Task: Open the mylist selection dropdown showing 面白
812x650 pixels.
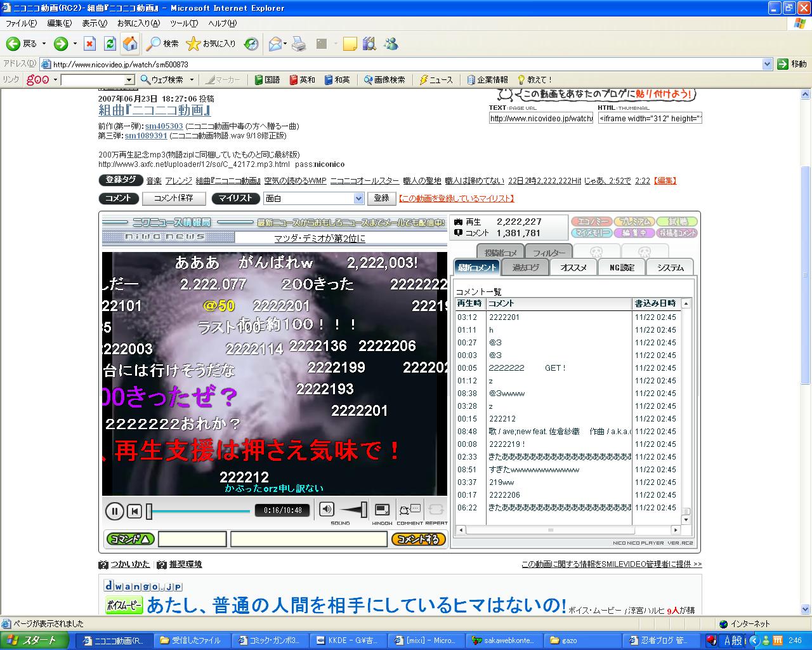Action: coord(313,199)
